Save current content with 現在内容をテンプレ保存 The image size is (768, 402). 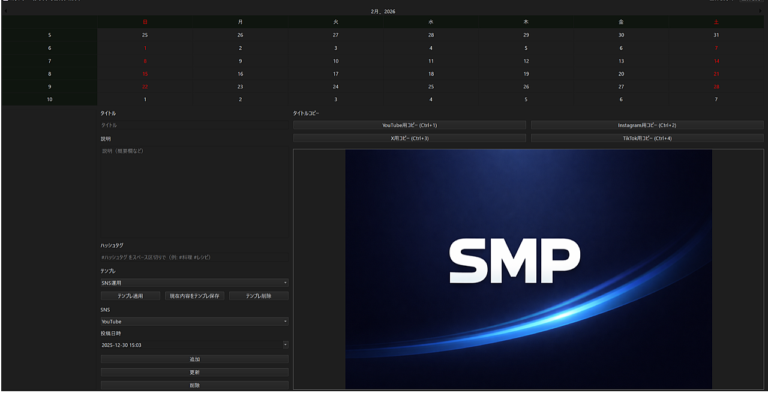194,296
